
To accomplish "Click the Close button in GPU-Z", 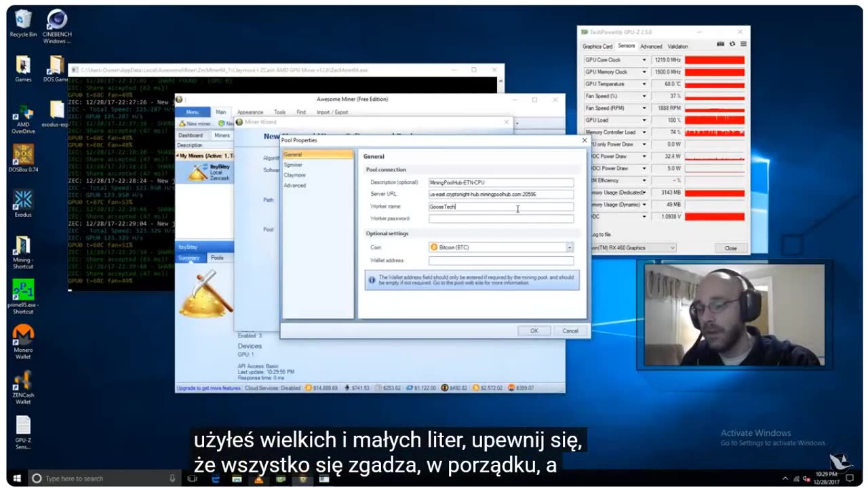I will pyautogui.click(x=730, y=248).
